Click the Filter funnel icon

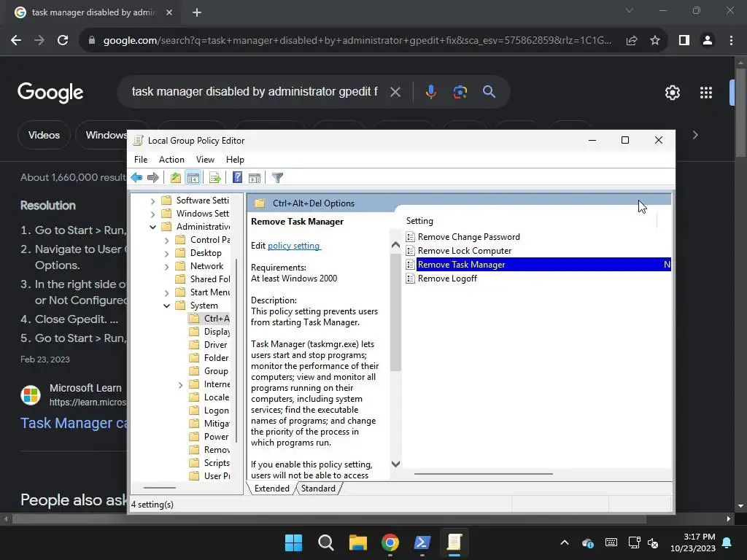tap(277, 178)
